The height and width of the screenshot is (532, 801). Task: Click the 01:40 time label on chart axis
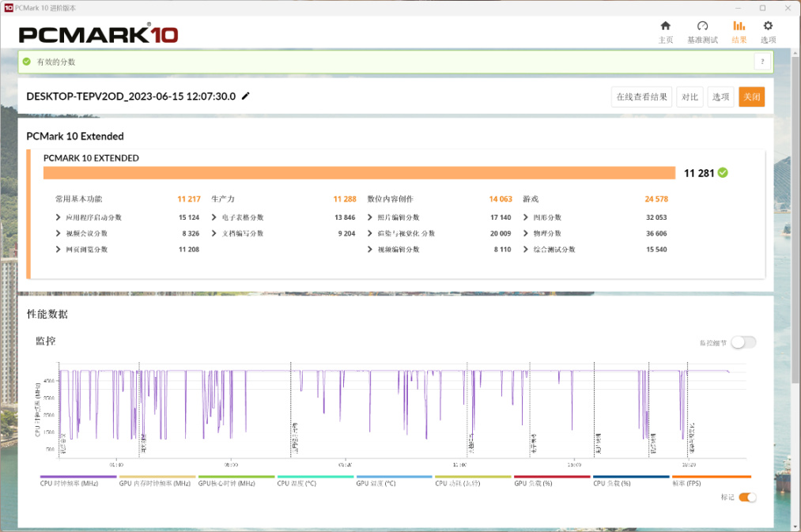[116, 465]
